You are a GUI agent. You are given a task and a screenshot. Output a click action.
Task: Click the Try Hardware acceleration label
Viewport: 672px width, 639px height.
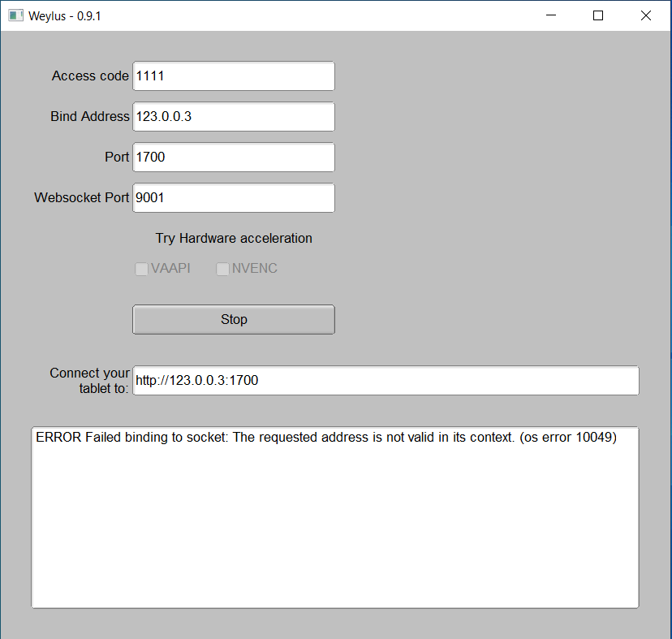pyautogui.click(x=233, y=238)
